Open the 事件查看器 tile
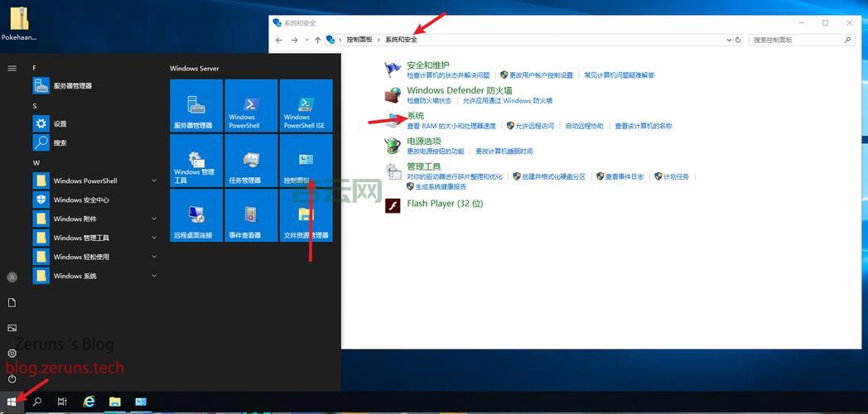Viewport: 868px width, 414px height. point(251,215)
